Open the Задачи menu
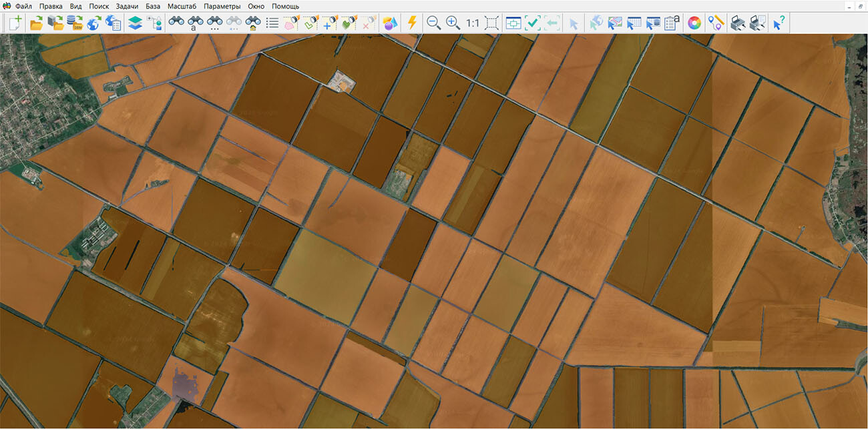868x429 pixels. (127, 6)
